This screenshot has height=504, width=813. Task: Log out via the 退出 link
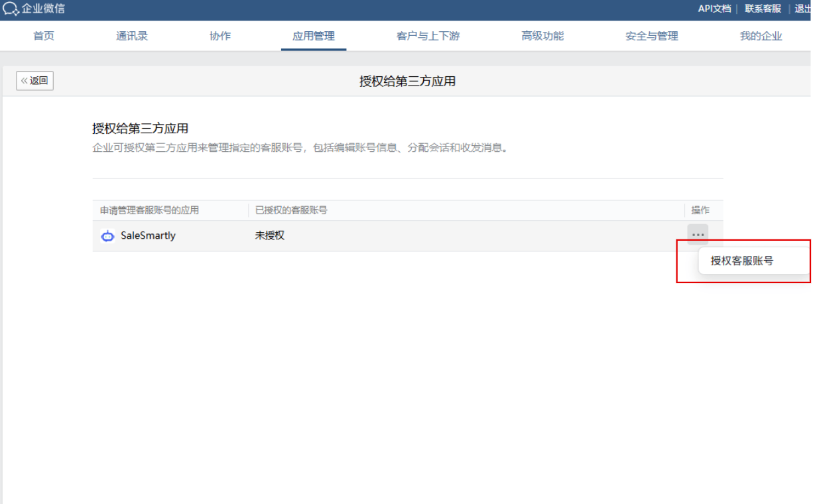[x=803, y=9]
